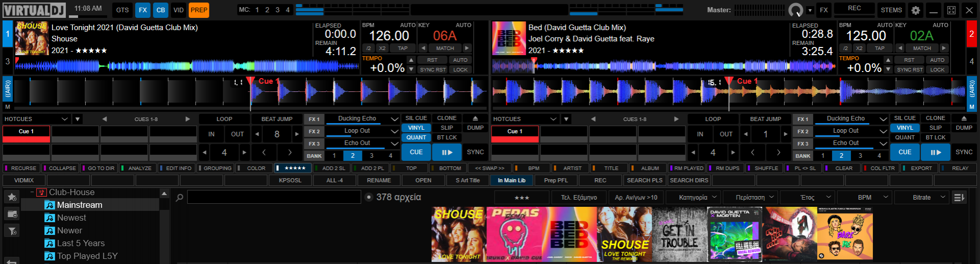The width and height of the screenshot is (980, 264).
Task: Click deck 1 song overview waveform
Action: pyautogui.click(x=187, y=66)
